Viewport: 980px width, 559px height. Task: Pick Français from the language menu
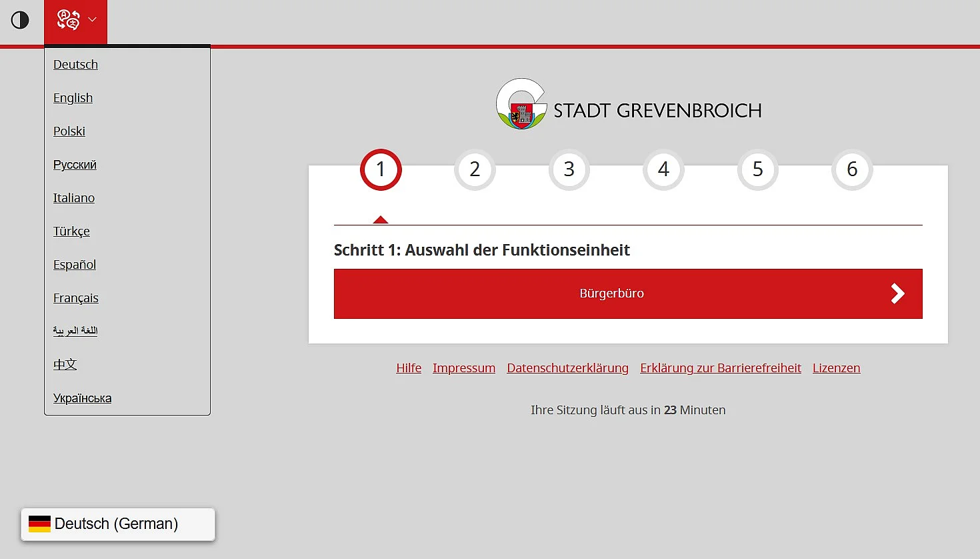click(x=76, y=298)
